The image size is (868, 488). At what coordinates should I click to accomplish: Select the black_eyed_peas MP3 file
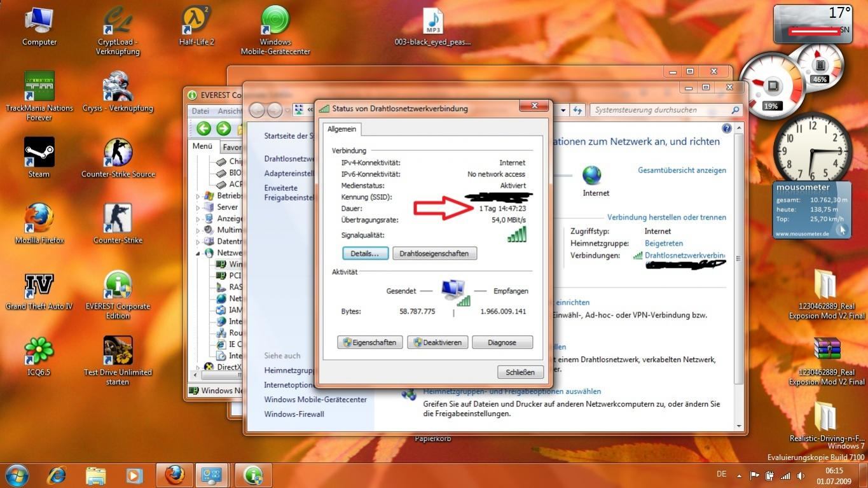click(433, 27)
